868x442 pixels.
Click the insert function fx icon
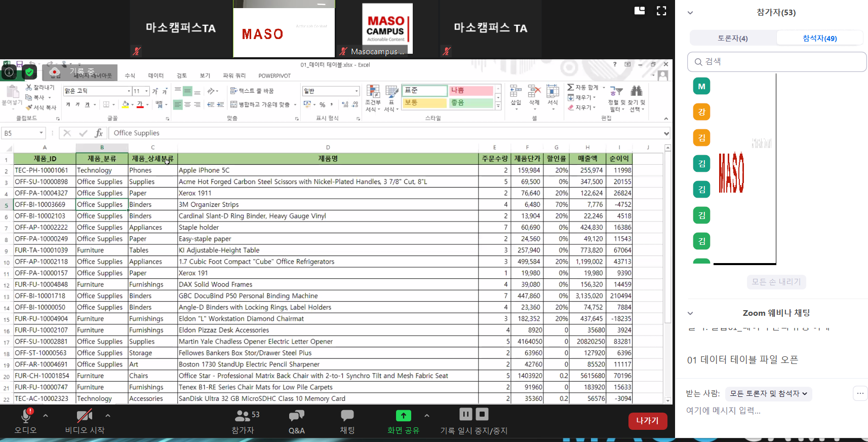click(99, 133)
